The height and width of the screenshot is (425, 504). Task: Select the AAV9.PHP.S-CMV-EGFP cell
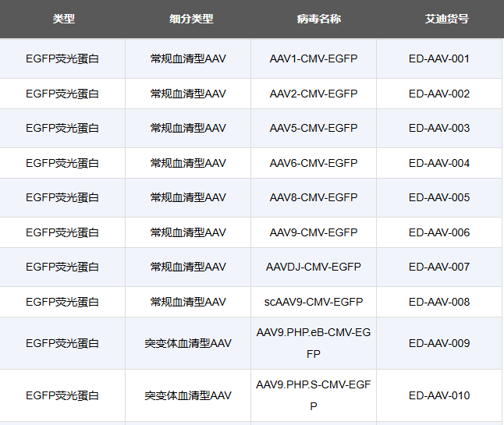tap(314, 395)
